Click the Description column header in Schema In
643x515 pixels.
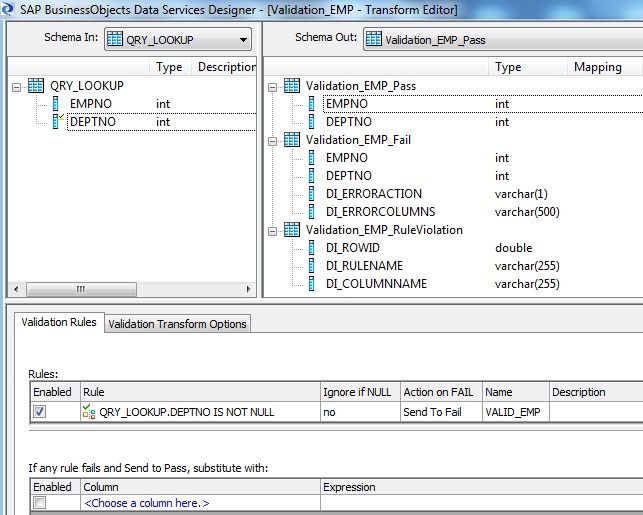click(x=225, y=67)
